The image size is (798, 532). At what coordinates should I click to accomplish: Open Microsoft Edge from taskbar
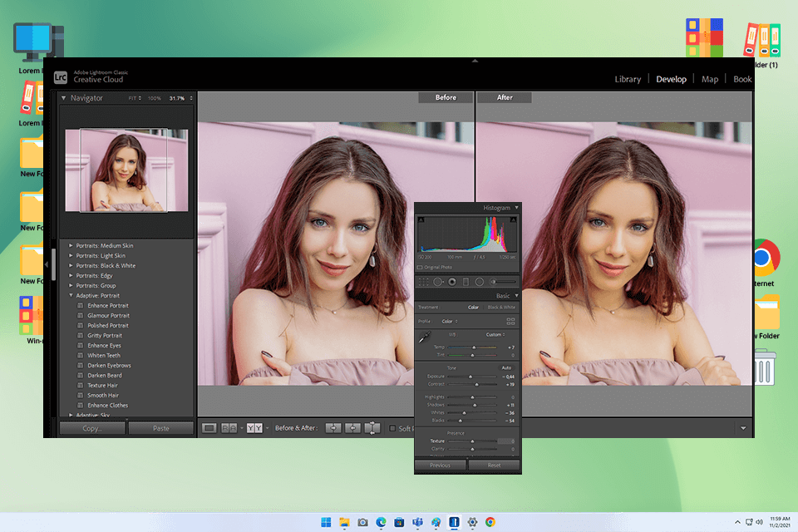(x=381, y=522)
